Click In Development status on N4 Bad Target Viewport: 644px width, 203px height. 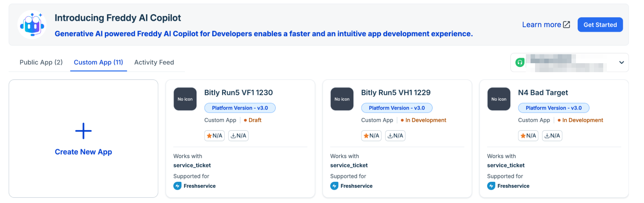(x=580, y=120)
